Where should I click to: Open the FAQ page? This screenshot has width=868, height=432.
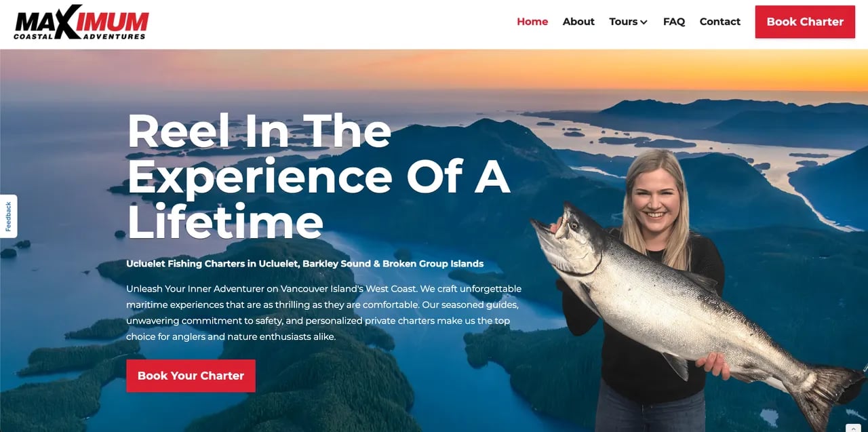674,22
